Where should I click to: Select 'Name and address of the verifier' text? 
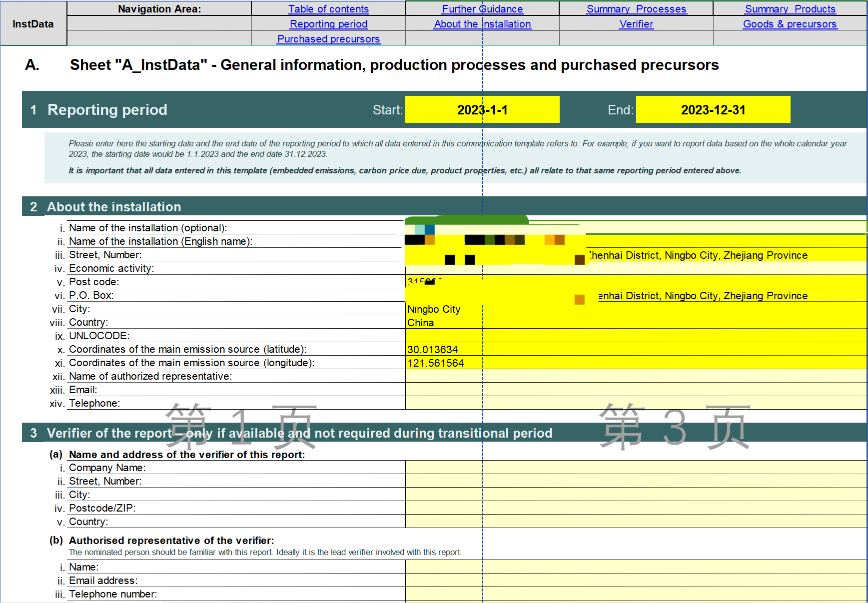187,455
